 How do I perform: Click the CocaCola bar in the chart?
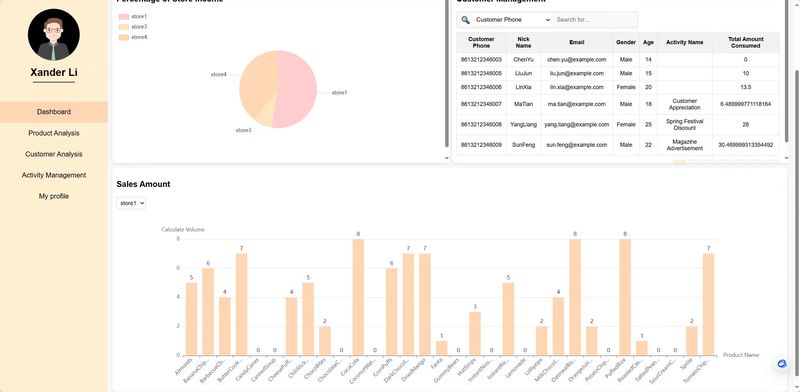(x=358, y=297)
